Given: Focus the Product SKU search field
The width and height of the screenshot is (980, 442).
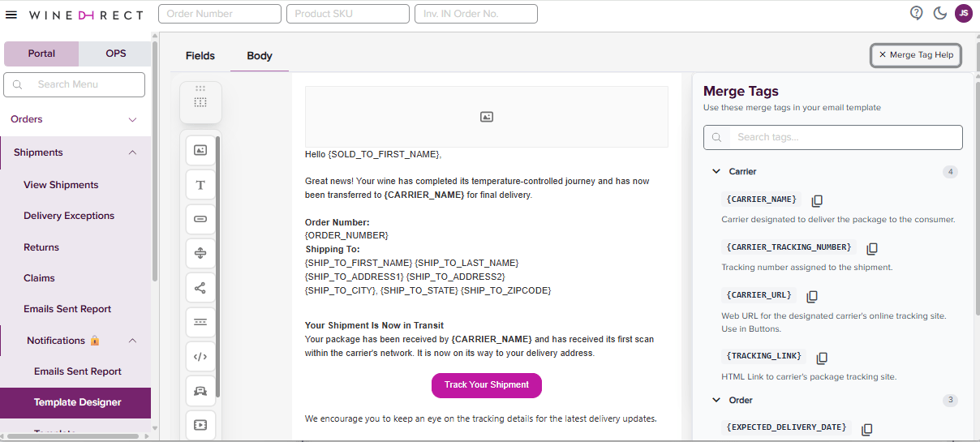Looking at the screenshot, I should point(348,14).
